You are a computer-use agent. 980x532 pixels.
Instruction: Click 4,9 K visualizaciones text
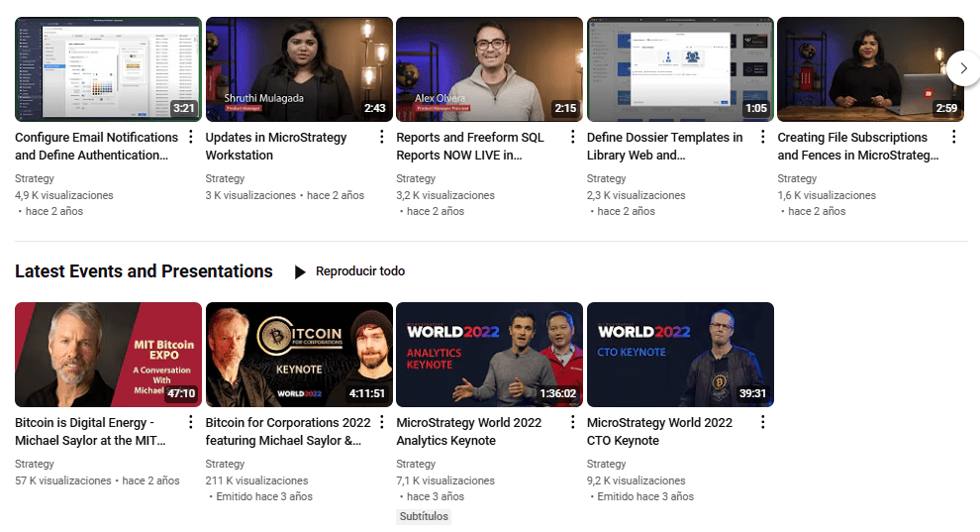pos(63,195)
